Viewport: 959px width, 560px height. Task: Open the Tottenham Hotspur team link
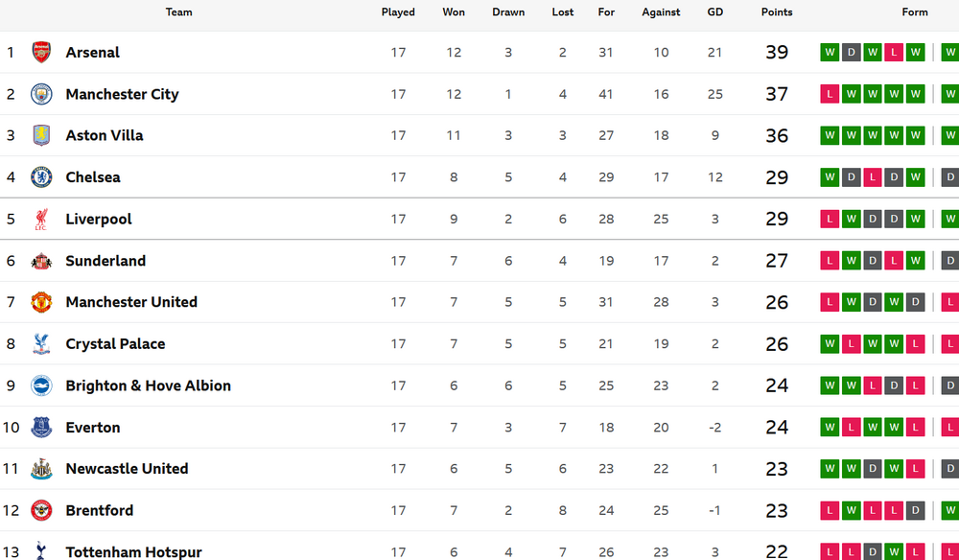pyautogui.click(x=133, y=551)
